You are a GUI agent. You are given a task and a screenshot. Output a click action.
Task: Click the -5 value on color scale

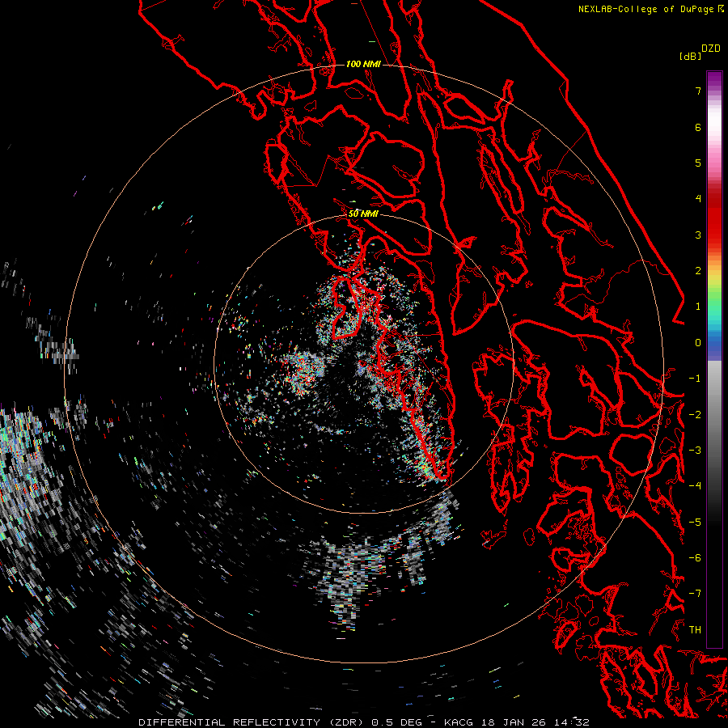click(695, 522)
